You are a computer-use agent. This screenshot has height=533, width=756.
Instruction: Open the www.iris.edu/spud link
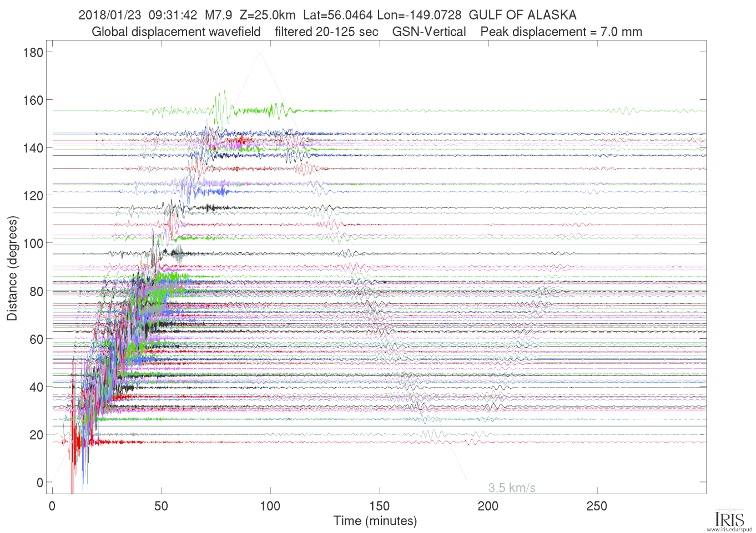tap(729, 530)
